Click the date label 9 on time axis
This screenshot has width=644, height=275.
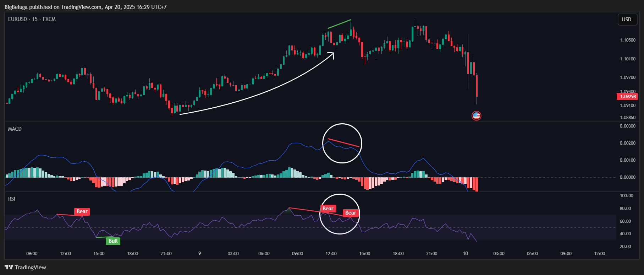pos(199,254)
